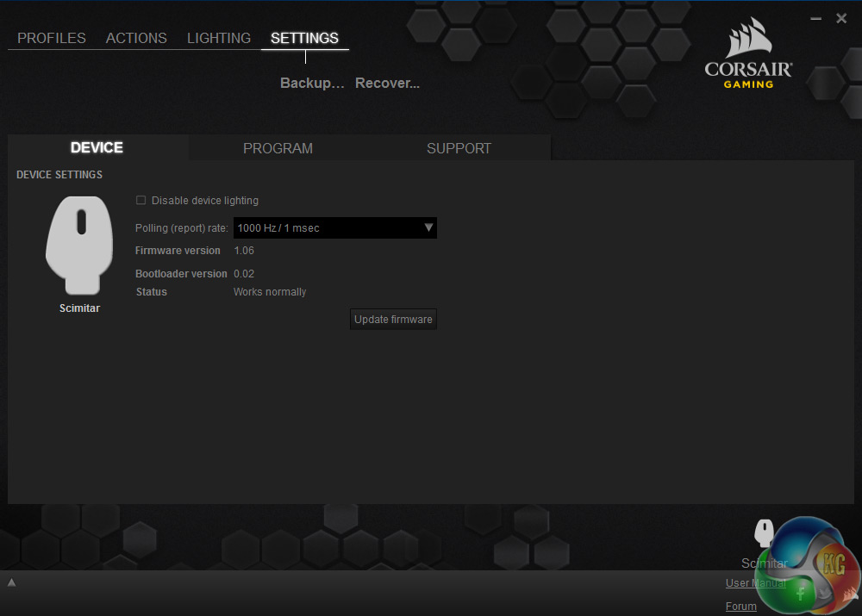The image size is (862, 616).
Task: Switch to the ACTIONS tab
Action: (136, 38)
